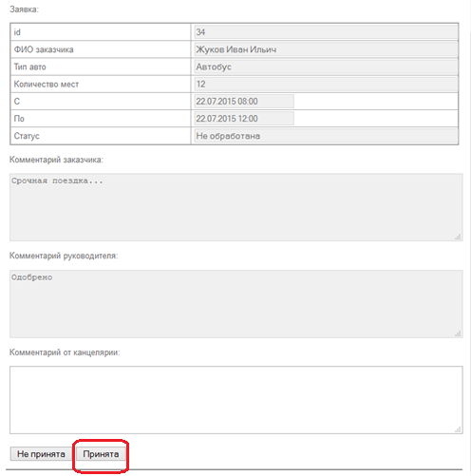Click in the Комментарий от канцелярии text area

point(236,400)
